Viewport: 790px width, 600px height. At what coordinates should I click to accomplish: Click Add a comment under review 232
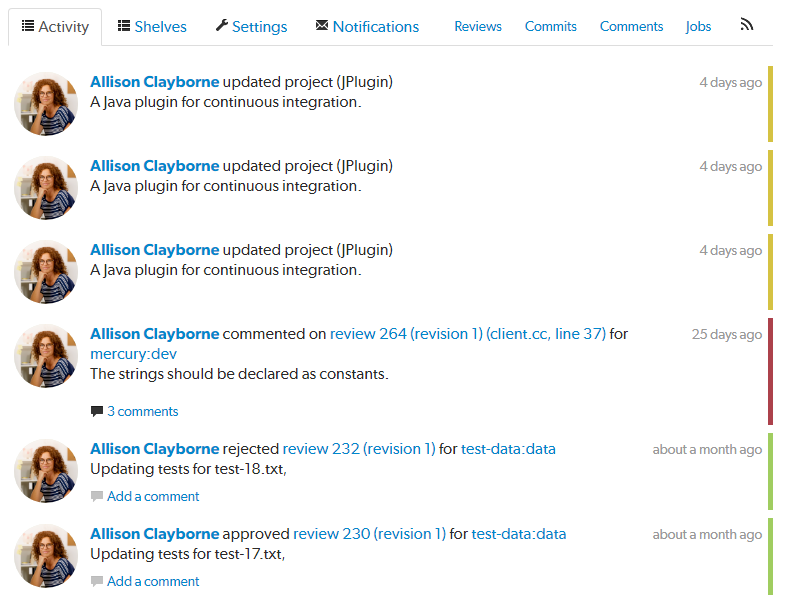(x=153, y=496)
